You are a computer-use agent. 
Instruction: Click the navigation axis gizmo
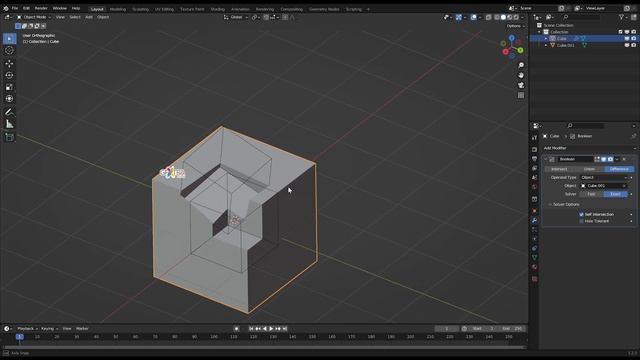pyautogui.click(x=512, y=47)
